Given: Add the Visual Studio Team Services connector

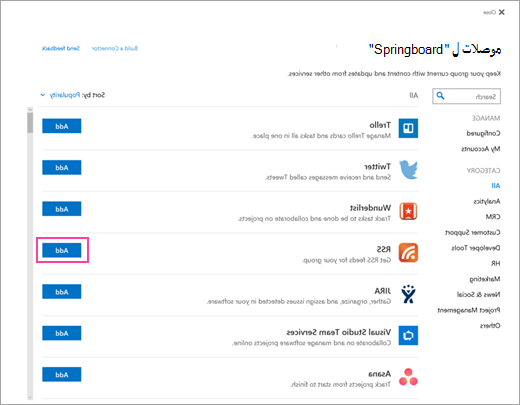Looking at the screenshot, I should pos(62,333).
